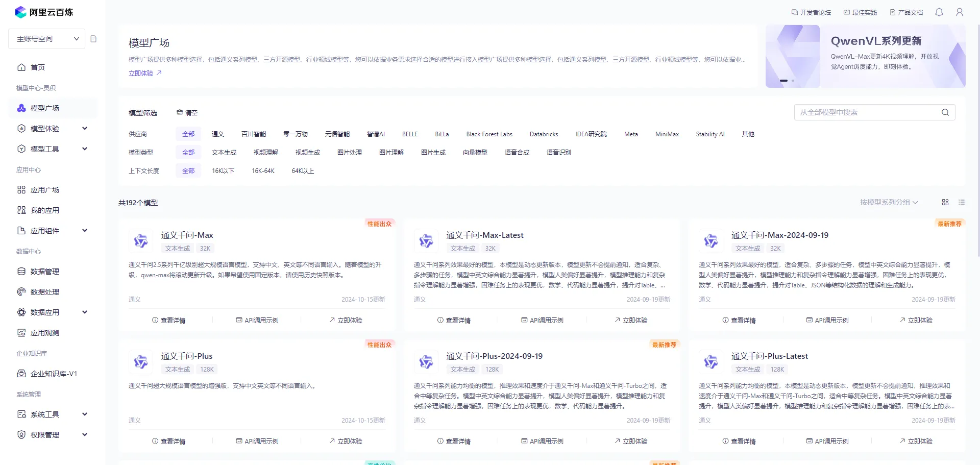
Task: Click the 立即体验 link under 模型广场
Action: click(x=145, y=74)
